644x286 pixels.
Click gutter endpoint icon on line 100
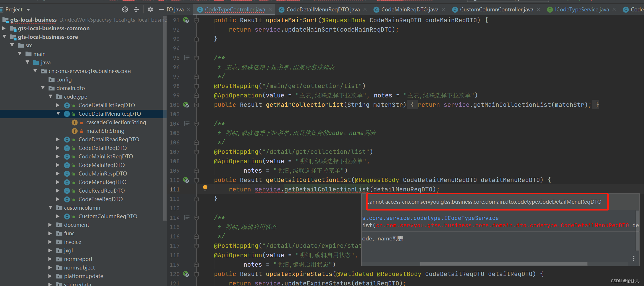186,105
